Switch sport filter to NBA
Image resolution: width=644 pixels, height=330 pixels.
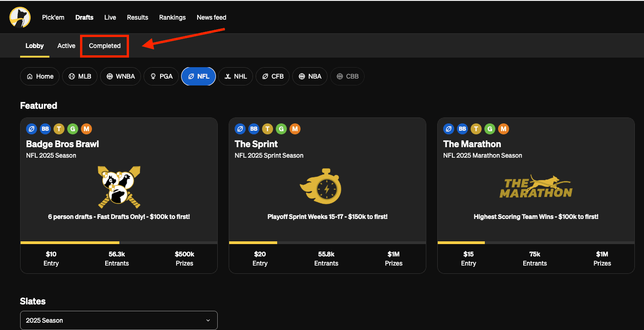(x=310, y=76)
